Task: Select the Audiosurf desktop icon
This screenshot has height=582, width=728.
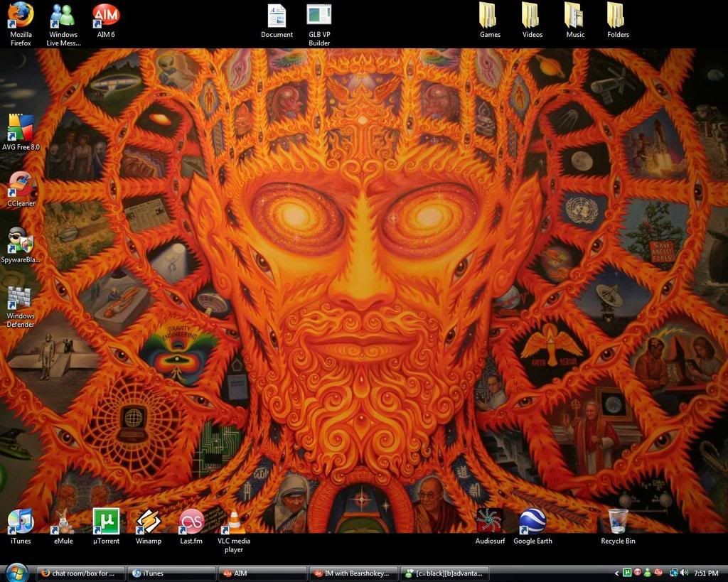Action: [x=490, y=527]
